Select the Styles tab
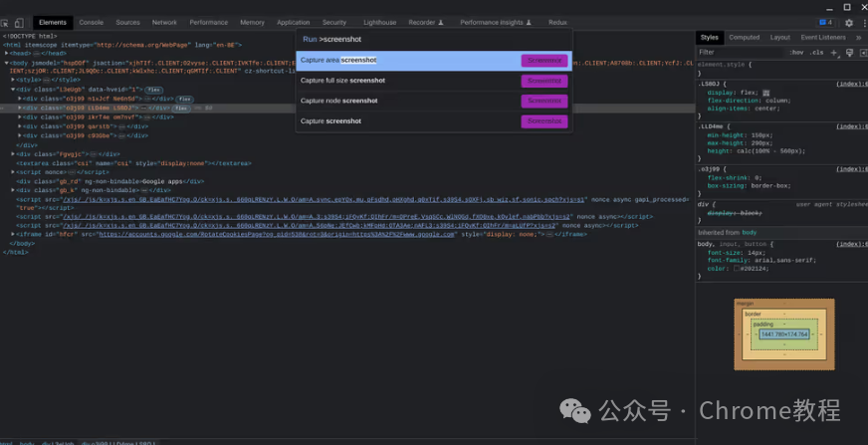Screen dimensions: 868x445 pos(709,38)
